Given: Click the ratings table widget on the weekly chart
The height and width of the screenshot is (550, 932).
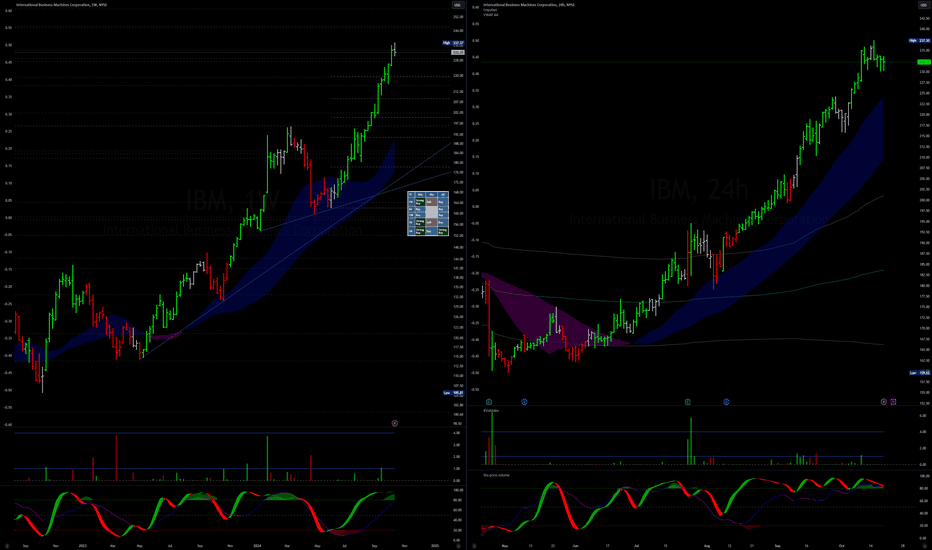Looking at the screenshot, I should click(x=428, y=213).
